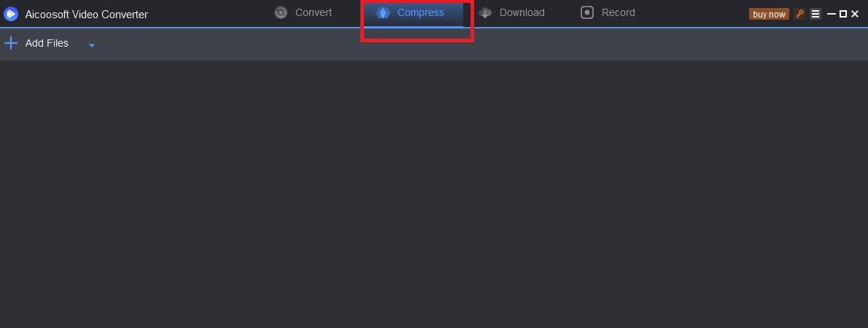Go to the Download tab label
Screen dimensions: 868x328
click(x=522, y=12)
